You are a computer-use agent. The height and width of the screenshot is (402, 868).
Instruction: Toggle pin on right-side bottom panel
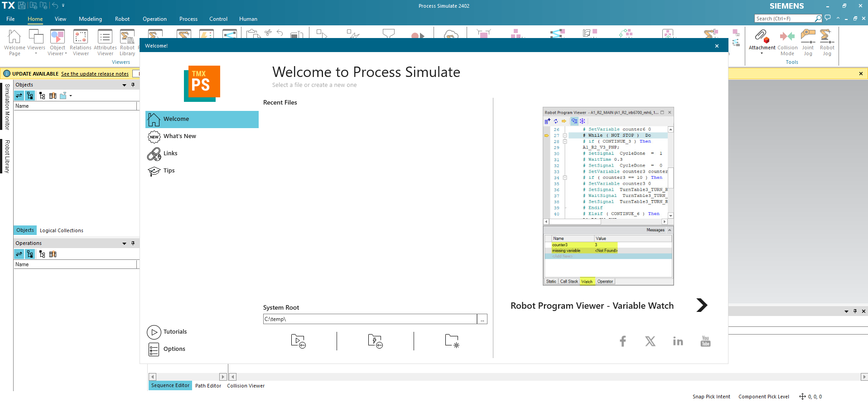click(855, 311)
